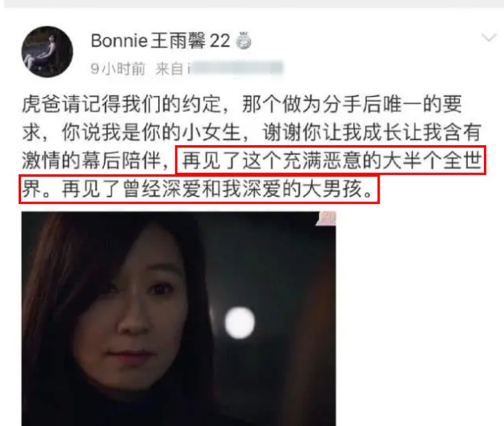Image resolution: width=504 pixels, height=426 pixels.
Task: Click highlighted text 再见了这个充满恶意的大半个全世
Action: coord(331,160)
